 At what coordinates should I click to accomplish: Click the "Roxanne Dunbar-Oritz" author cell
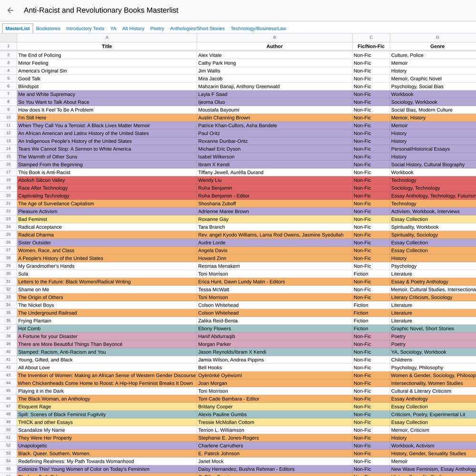pos(275,141)
